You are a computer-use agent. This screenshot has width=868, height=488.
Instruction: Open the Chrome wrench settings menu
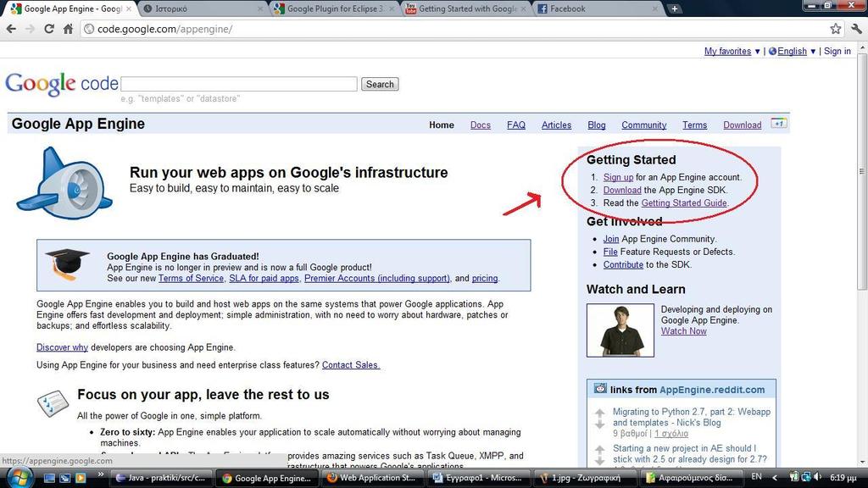[x=856, y=29]
